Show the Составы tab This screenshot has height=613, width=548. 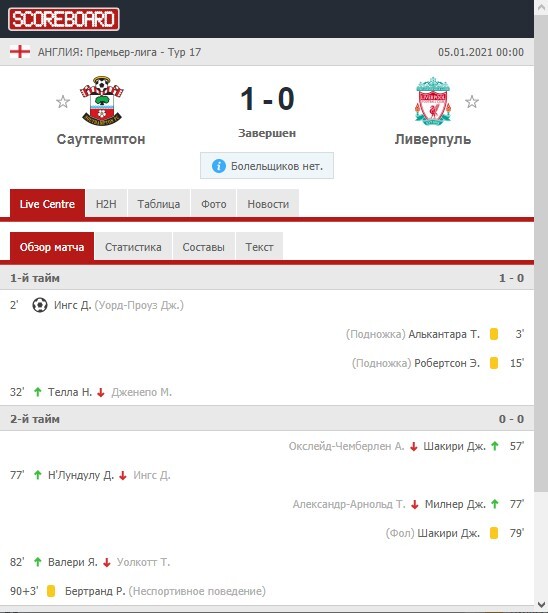204,247
